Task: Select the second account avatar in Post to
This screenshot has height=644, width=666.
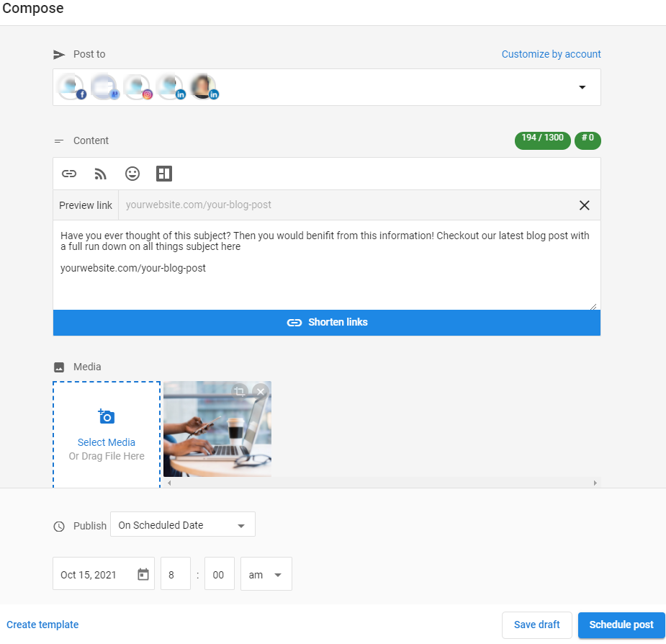Action: click(104, 87)
